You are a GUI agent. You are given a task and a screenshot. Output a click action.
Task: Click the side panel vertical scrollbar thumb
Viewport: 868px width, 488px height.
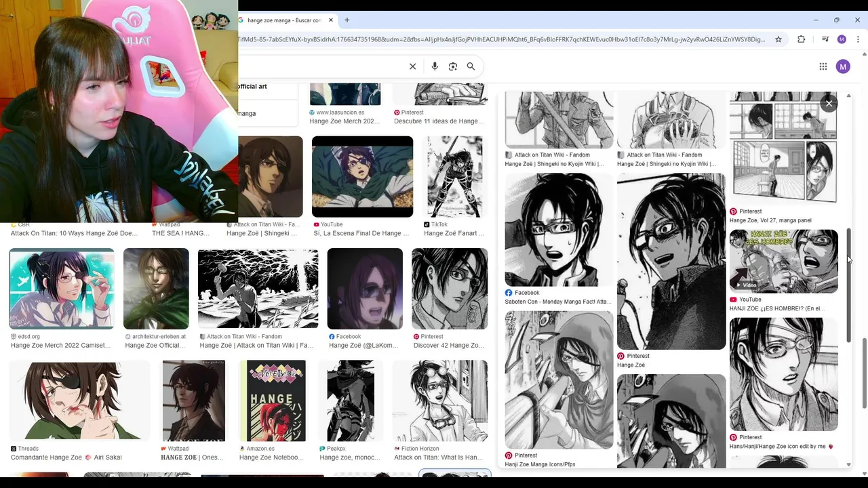point(848,285)
